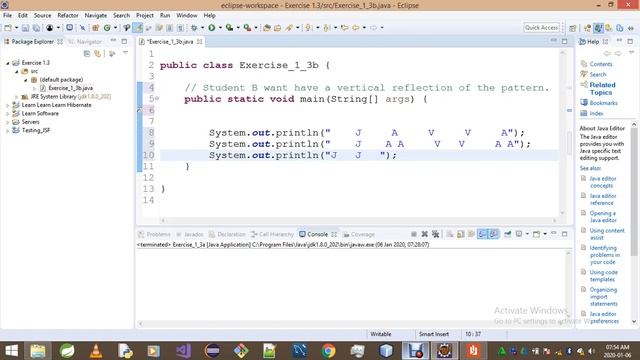Click the New file wizard icon
This screenshot has height=360, width=640.
pos(8,28)
